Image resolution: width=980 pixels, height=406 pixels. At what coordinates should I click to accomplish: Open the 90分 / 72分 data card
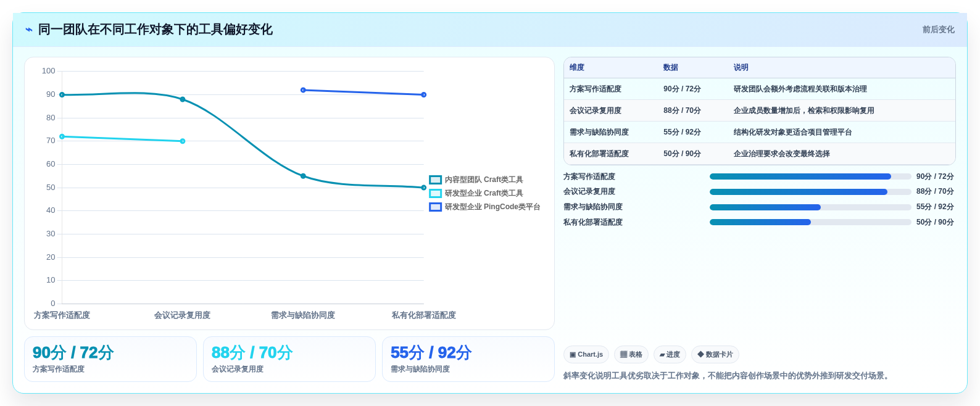pyautogui.click(x=110, y=359)
